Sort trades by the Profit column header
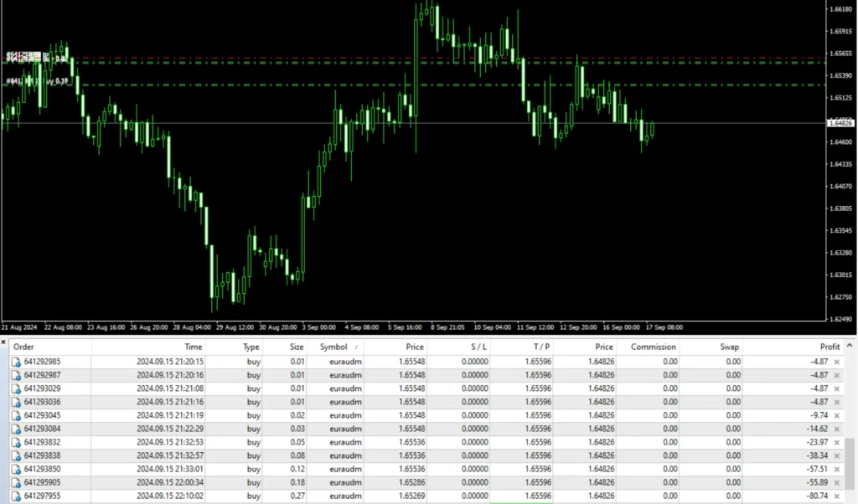The image size is (858, 504). tap(829, 346)
